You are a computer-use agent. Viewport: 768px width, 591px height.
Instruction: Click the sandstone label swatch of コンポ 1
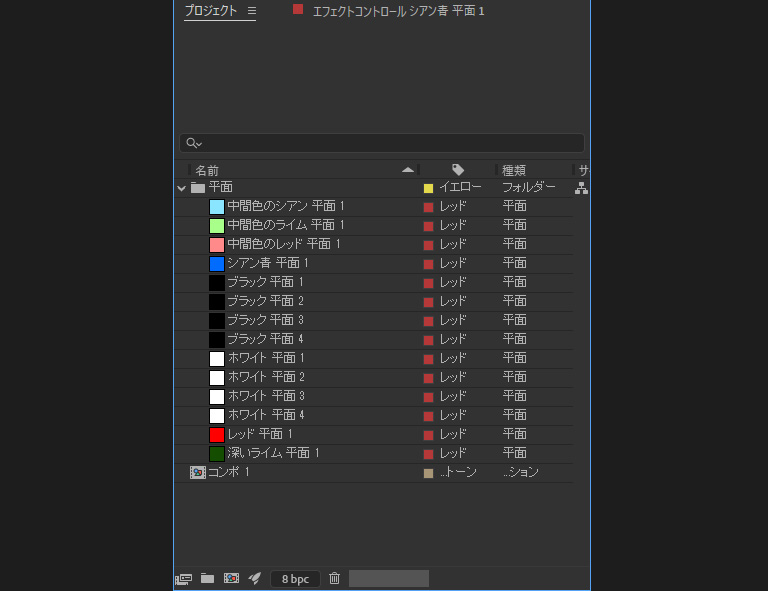429,473
